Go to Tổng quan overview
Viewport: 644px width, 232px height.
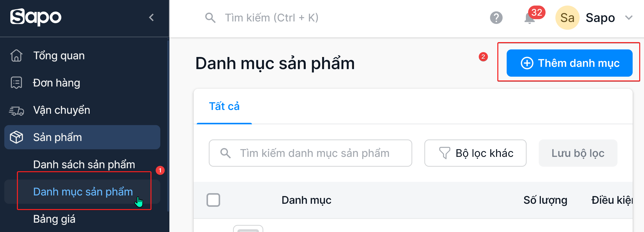pyautogui.click(x=59, y=55)
